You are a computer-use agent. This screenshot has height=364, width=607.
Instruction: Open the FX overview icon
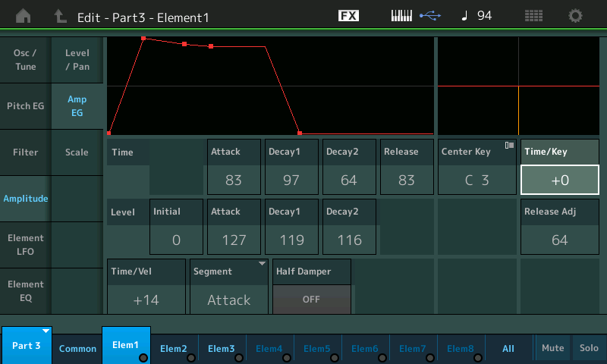pyautogui.click(x=348, y=16)
